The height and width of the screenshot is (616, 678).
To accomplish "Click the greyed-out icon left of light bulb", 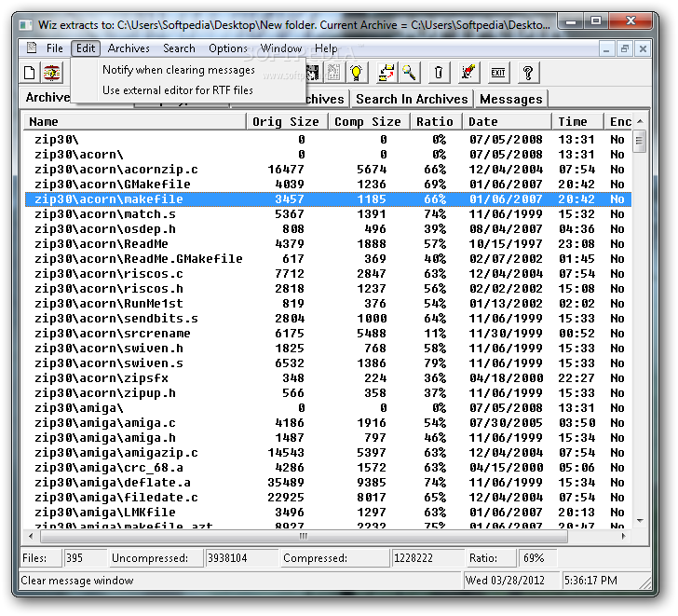I will coord(333,73).
